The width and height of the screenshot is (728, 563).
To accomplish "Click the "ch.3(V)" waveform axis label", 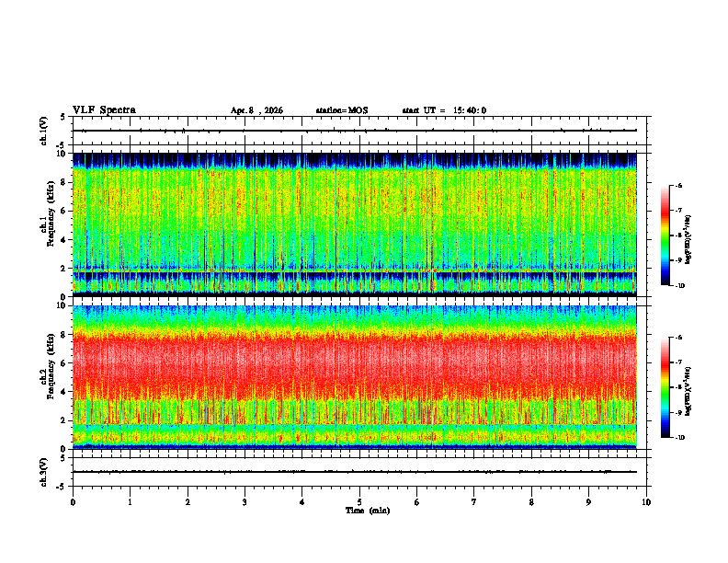I will coord(44,472).
